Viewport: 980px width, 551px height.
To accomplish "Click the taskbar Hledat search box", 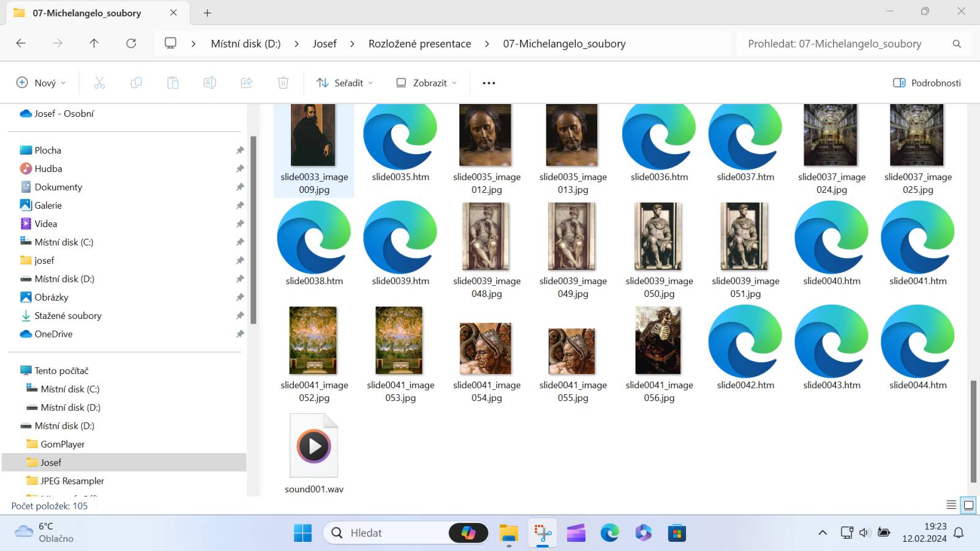I will (405, 533).
